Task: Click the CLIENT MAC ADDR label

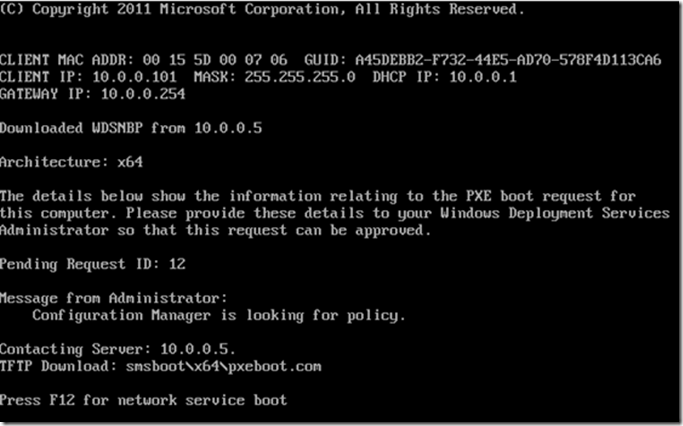Action: click(67, 60)
